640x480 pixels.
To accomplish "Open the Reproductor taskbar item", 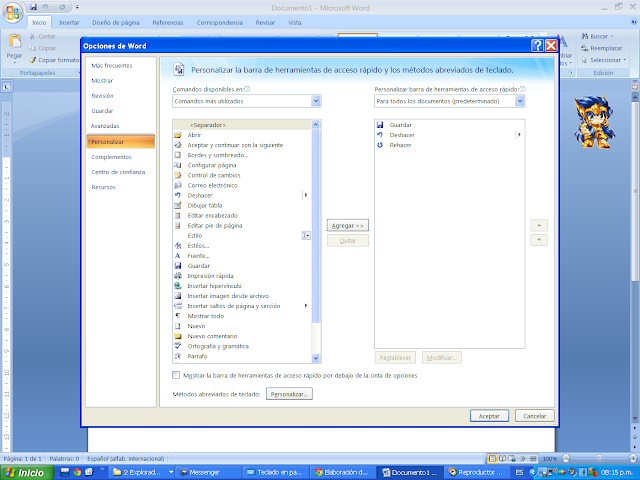I will (476, 472).
